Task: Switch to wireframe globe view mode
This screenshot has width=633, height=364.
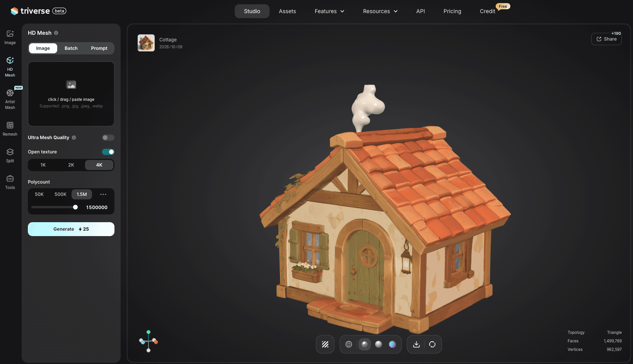Action: [349, 344]
